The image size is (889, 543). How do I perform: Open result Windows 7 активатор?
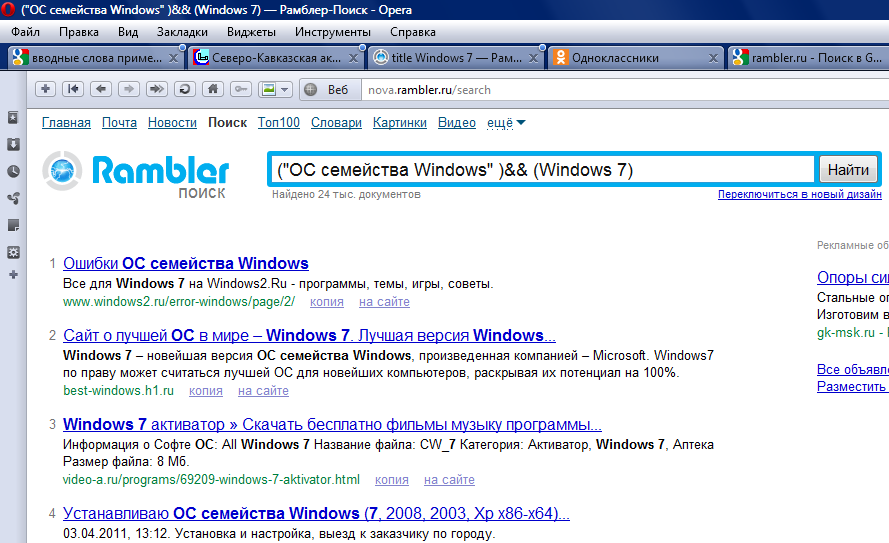pyautogui.click(x=332, y=424)
